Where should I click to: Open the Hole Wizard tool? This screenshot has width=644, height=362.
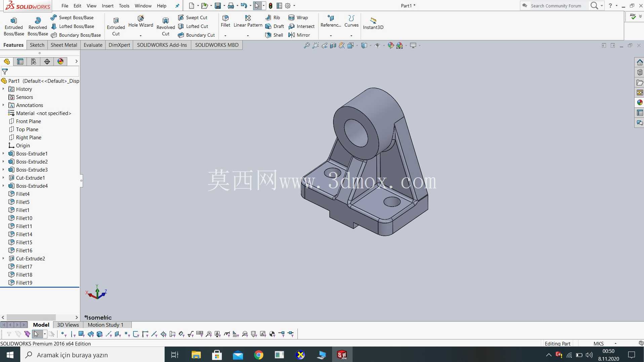140,22
